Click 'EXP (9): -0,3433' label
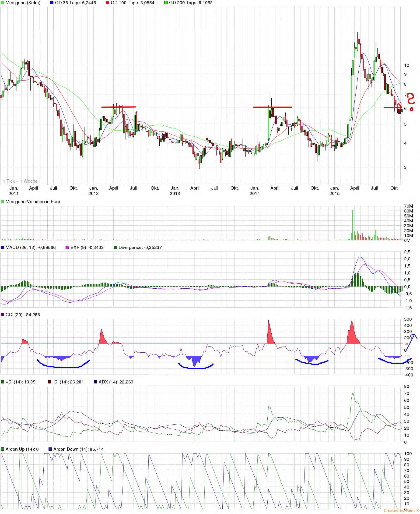The image size is (420, 514). [x=87, y=248]
